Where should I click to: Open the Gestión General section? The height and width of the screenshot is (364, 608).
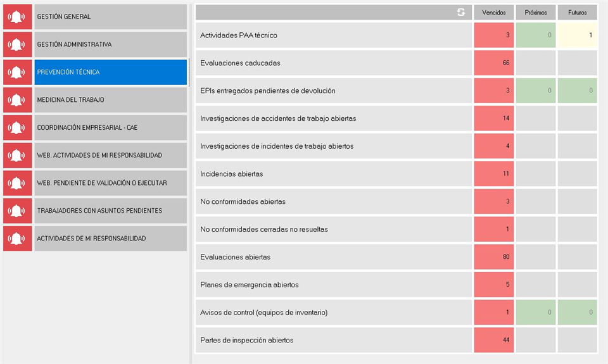(x=111, y=17)
